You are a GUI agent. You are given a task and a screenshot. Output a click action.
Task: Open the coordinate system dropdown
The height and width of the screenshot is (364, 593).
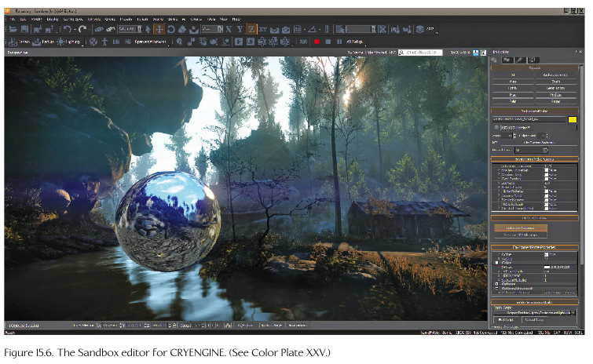210,29
